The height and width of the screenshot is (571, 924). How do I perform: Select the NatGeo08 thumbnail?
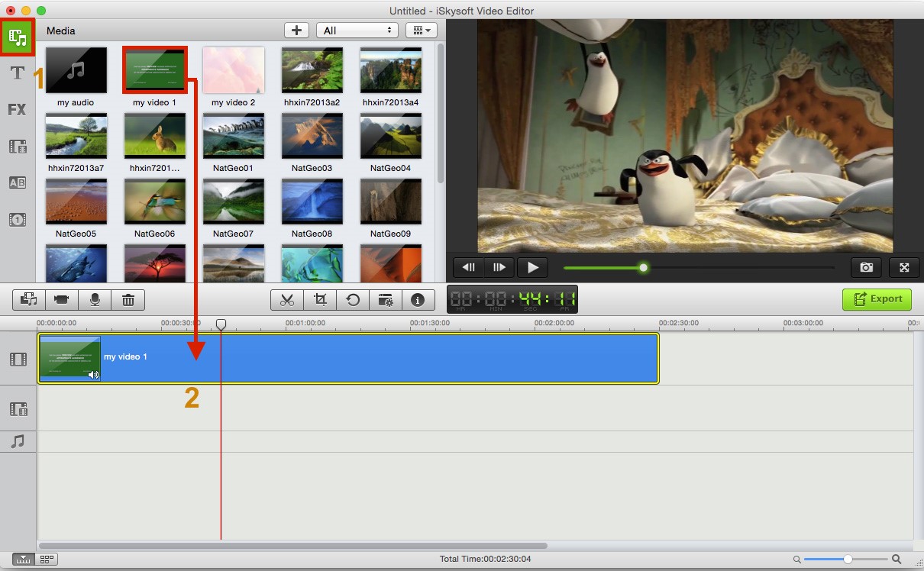click(312, 202)
